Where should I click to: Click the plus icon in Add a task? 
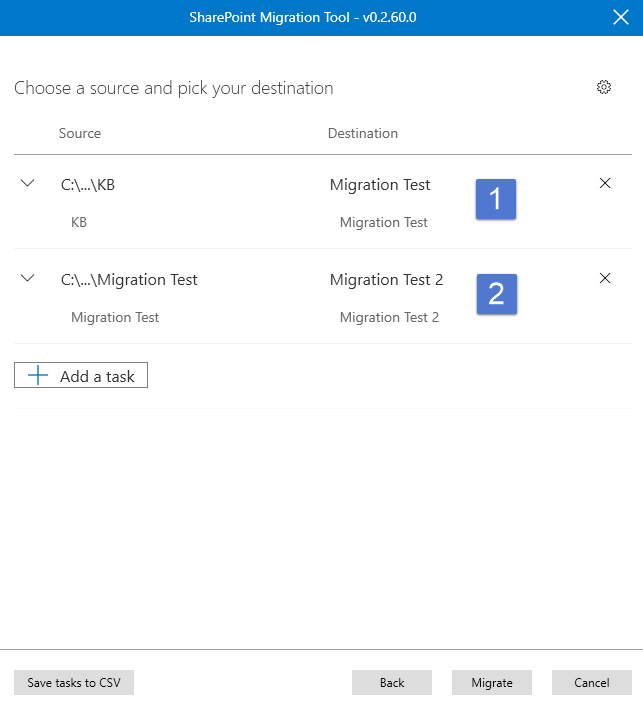tap(38, 376)
